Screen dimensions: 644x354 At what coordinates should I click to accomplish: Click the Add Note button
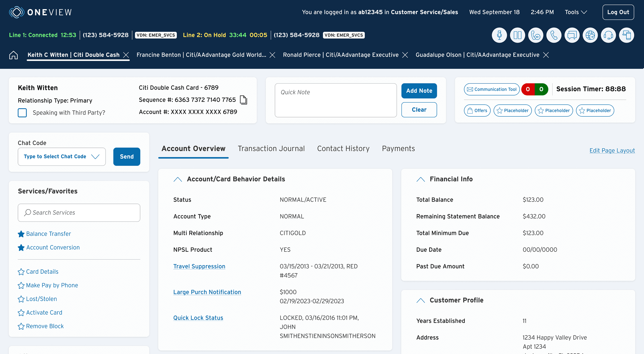click(419, 91)
